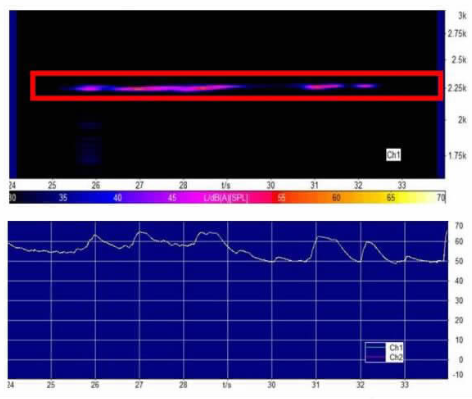The width and height of the screenshot is (472, 399).
Task: Click the faint blue blob near 2k frequency
Action: click(90, 125)
